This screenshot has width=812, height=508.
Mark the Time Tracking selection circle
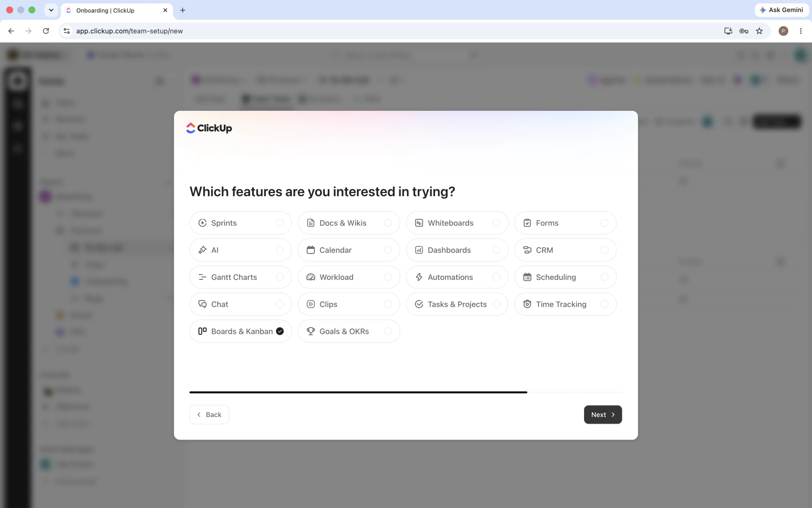tap(604, 304)
